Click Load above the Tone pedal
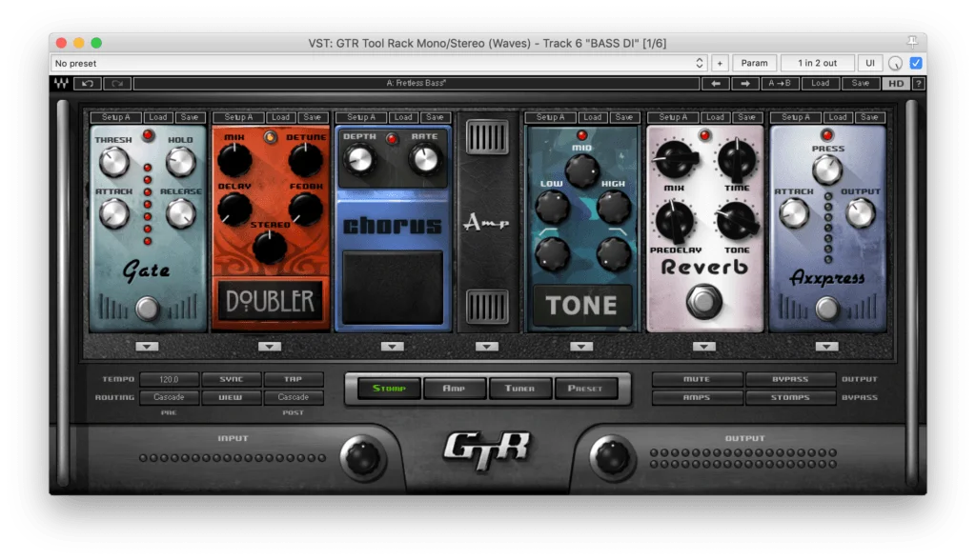976x560 pixels. pos(593,117)
